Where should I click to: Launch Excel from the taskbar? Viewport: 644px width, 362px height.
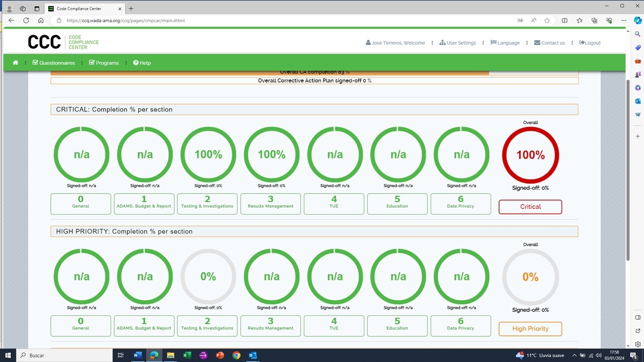187,355
